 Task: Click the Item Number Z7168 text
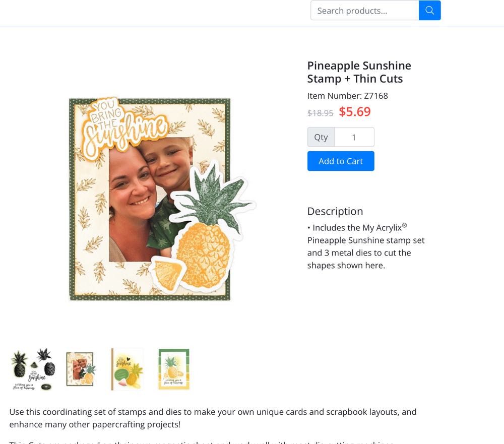coord(347,96)
